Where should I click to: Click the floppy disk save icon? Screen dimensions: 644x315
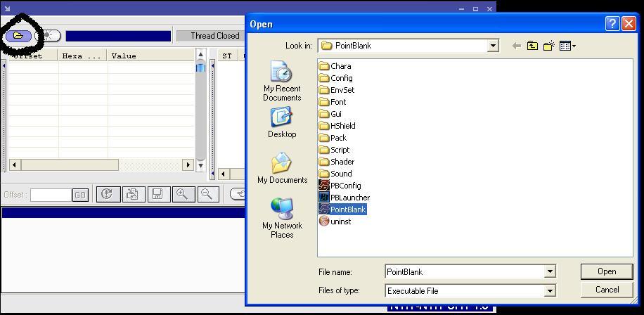pyautogui.click(x=158, y=194)
